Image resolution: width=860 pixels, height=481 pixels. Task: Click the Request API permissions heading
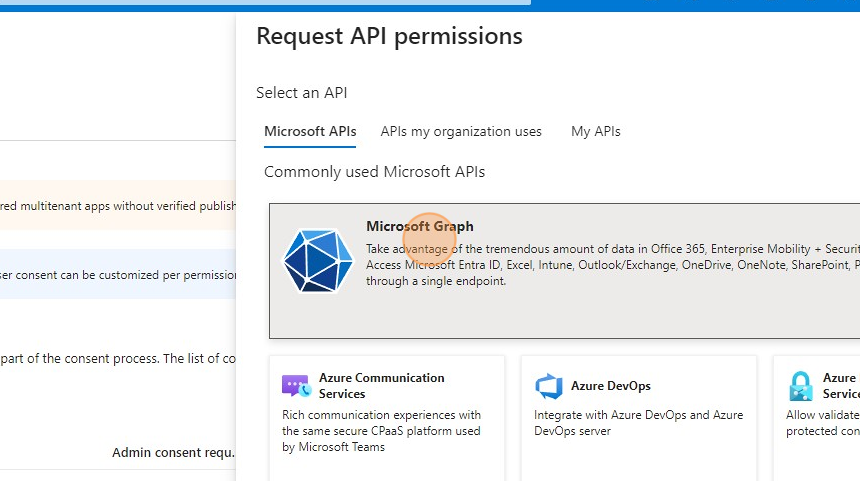(389, 36)
